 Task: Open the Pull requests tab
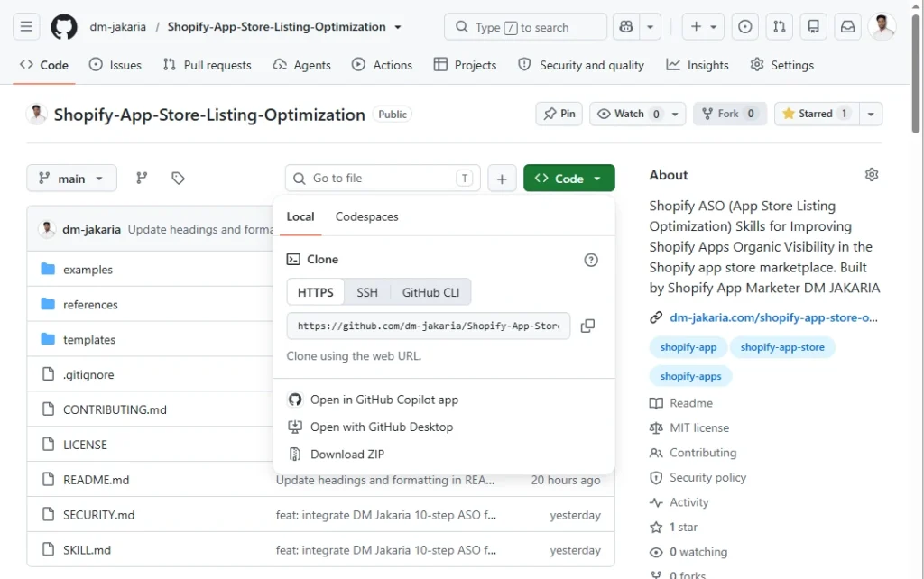(207, 65)
